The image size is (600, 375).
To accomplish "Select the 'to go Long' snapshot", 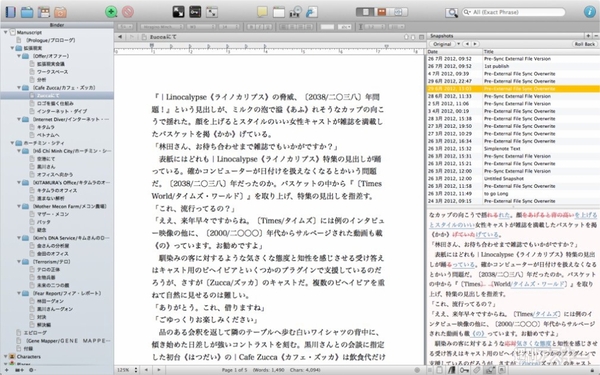I will tap(513, 193).
